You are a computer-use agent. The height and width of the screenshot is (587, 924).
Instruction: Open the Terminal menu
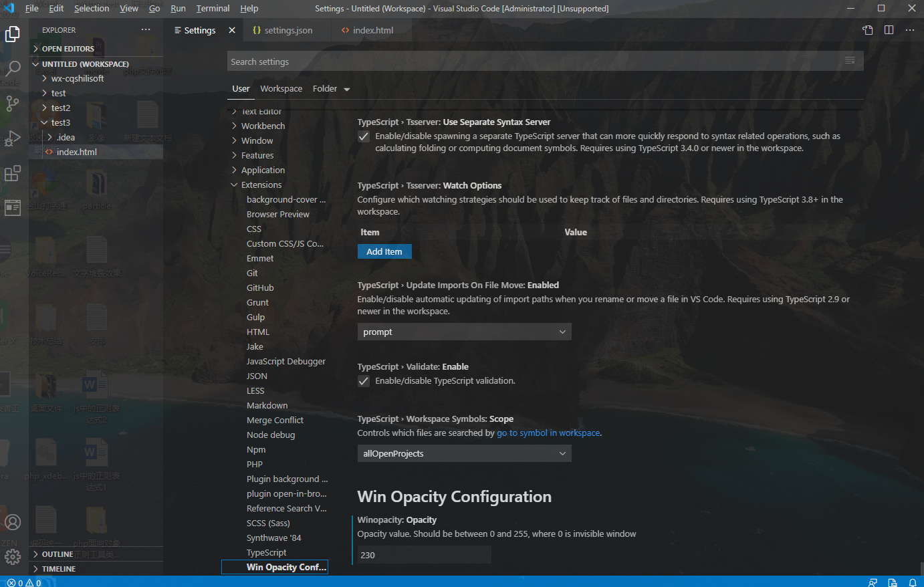213,9
